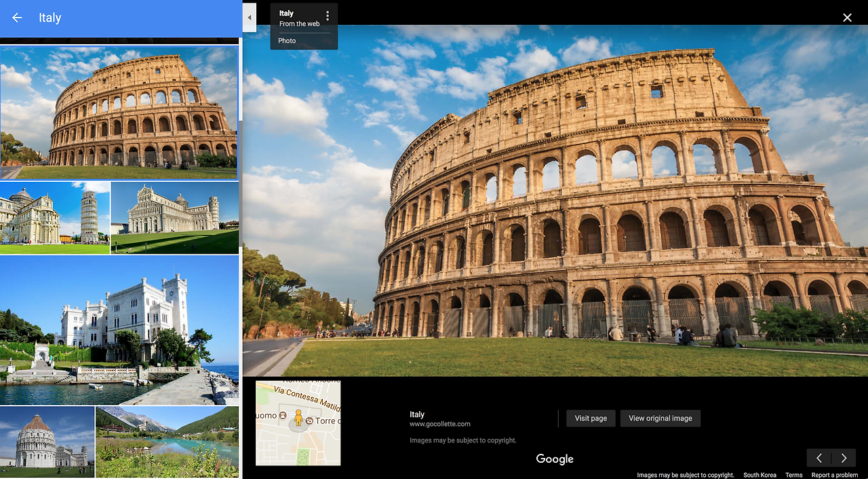Click Report a problem link
The width and height of the screenshot is (868, 479).
pyautogui.click(x=835, y=475)
